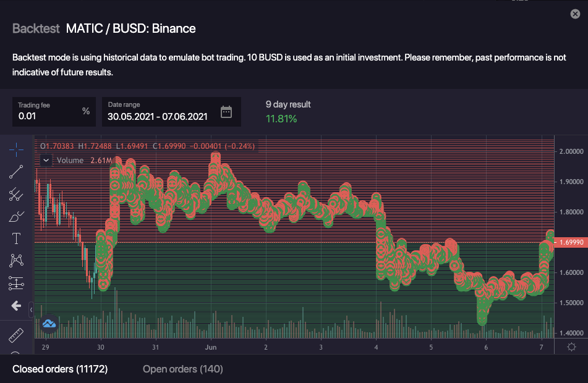Select the crosshair cursor tool
Screen dimensions: 588x383
coord(17,149)
